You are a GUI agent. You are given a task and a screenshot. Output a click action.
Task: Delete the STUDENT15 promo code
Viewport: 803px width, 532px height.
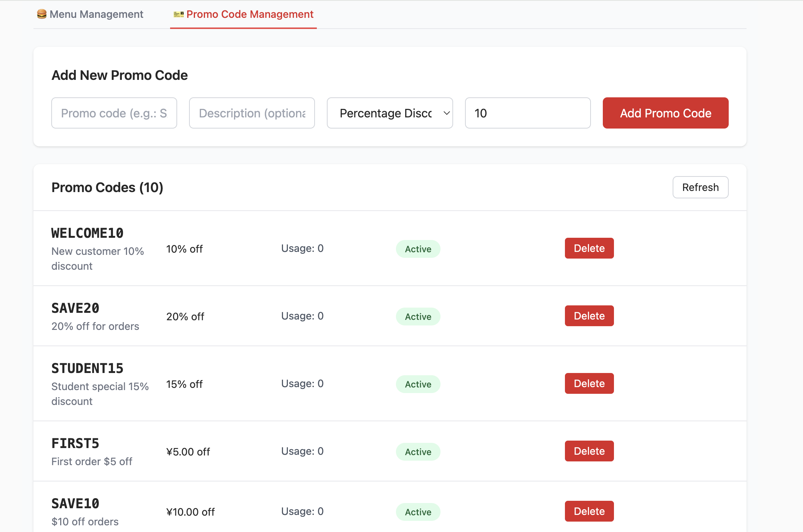click(x=589, y=383)
